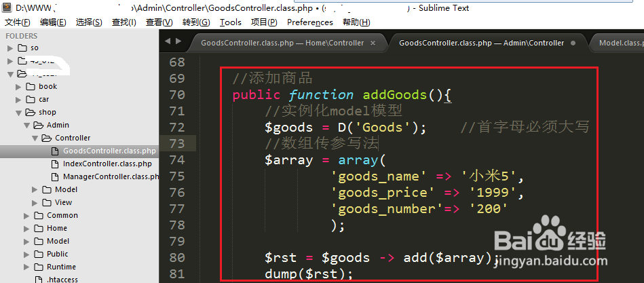Screen dimensions: 644x283
Task: Open ManagerController.class.php in sidebar
Action: pyautogui.click(x=111, y=176)
